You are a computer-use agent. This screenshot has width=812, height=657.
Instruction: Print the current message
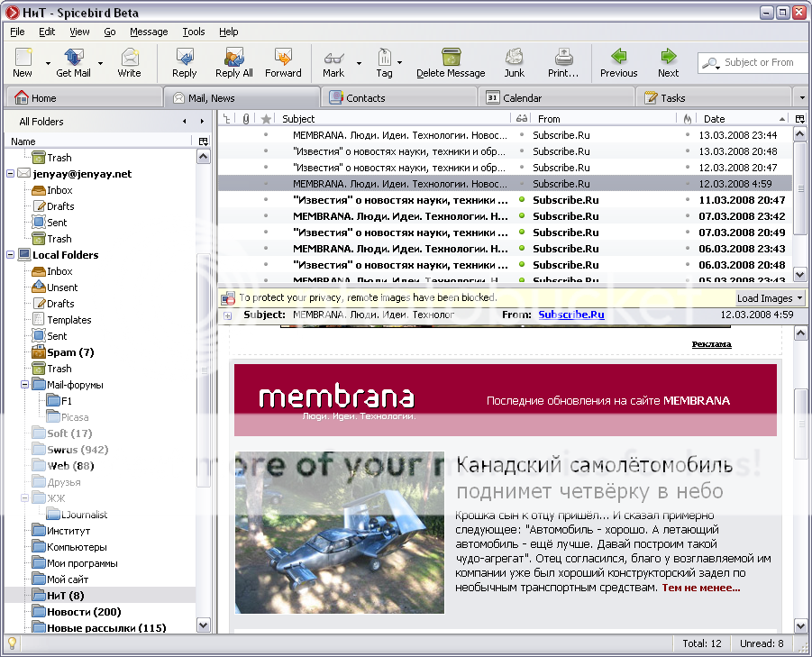tap(563, 59)
